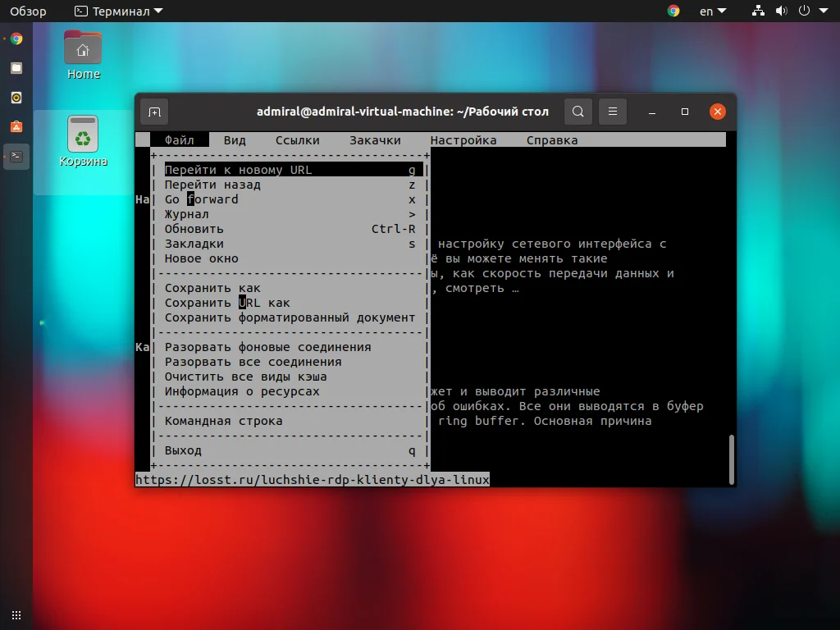The height and width of the screenshot is (630, 840).
Task: Open the terminal hamburger menu
Action: [613, 112]
